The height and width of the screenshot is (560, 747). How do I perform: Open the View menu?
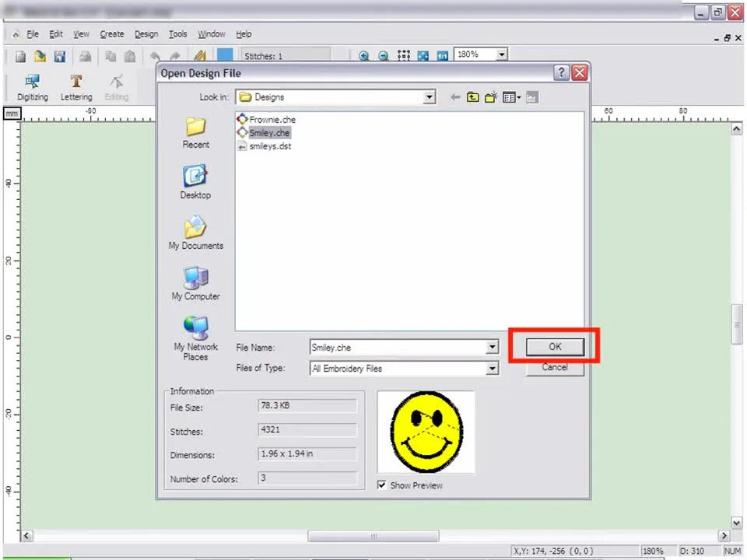[81, 33]
